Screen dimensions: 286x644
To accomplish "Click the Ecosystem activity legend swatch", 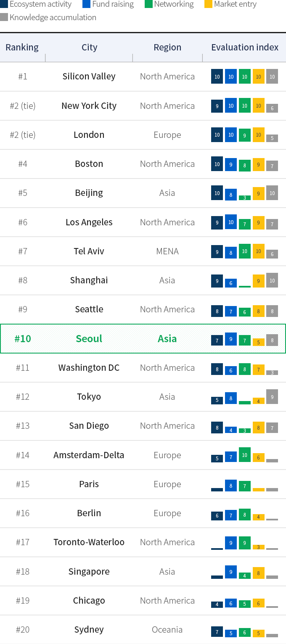I will tap(4, 4).
